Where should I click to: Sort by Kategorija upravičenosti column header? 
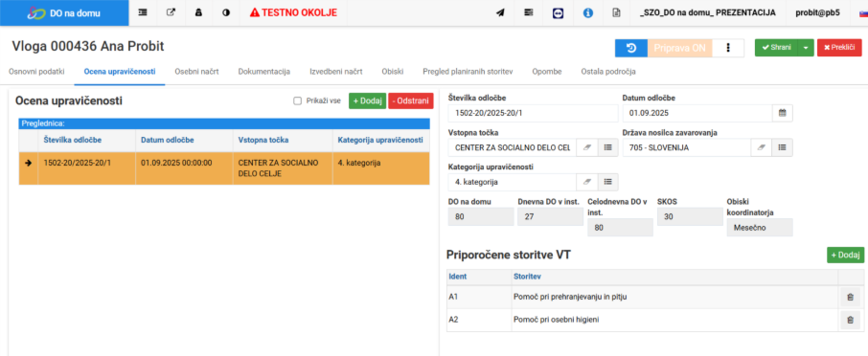coord(380,140)
